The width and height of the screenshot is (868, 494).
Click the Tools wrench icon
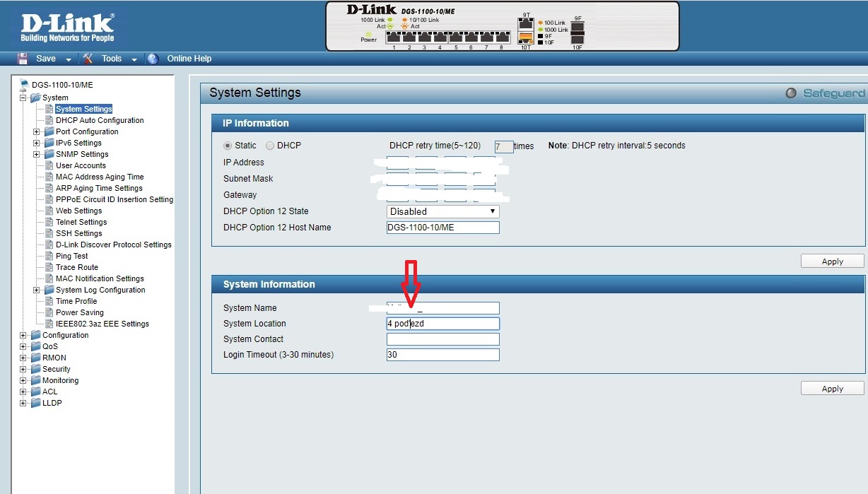[88, 59]
